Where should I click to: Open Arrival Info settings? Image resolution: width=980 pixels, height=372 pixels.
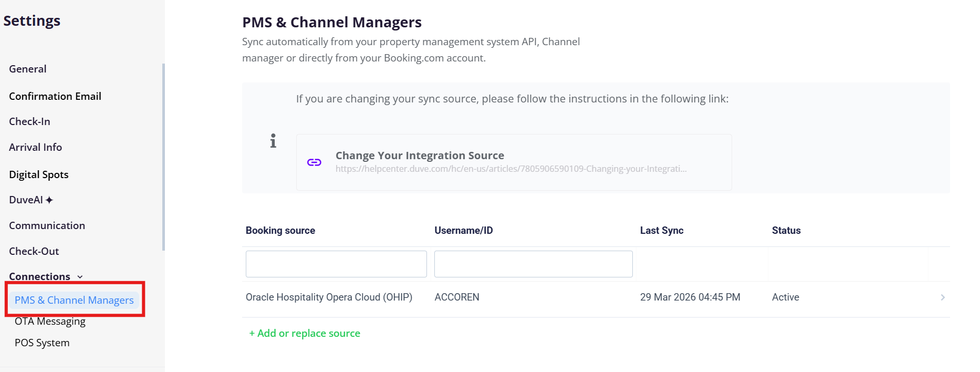(35, 148)
